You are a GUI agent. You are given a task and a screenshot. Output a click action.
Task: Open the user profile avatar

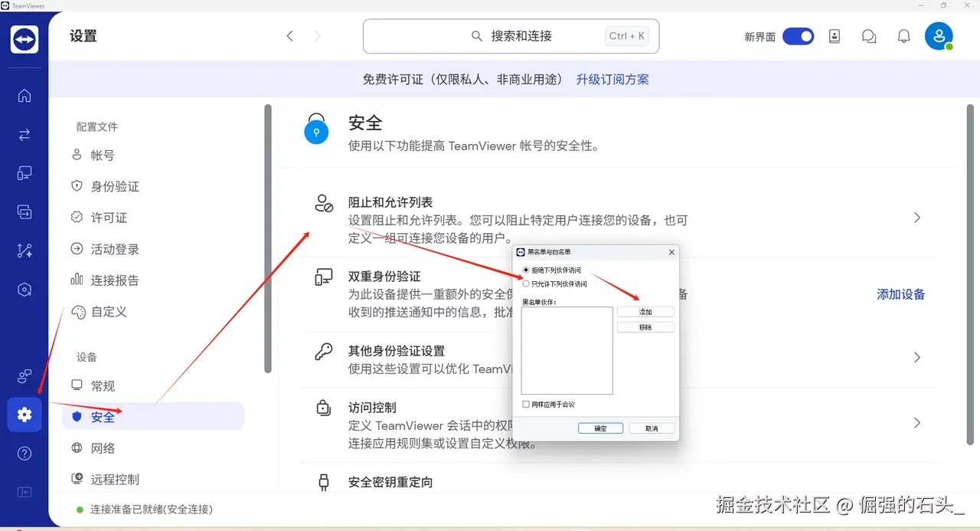click(939, 36)
